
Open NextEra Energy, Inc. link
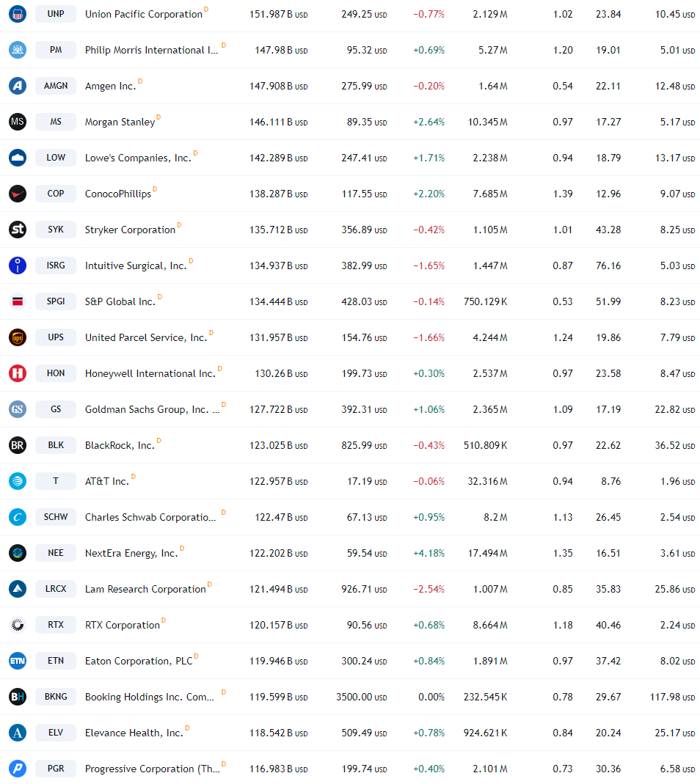click(131, 554)
